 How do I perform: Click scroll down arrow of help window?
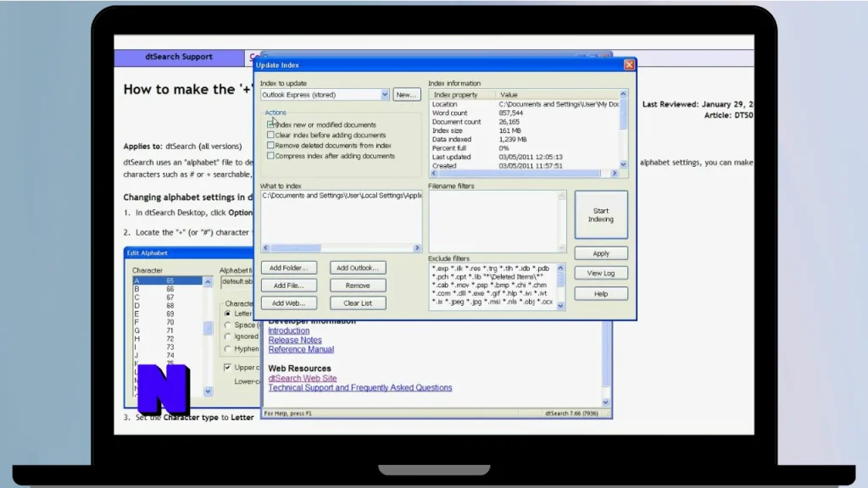[x=605, y=402]
